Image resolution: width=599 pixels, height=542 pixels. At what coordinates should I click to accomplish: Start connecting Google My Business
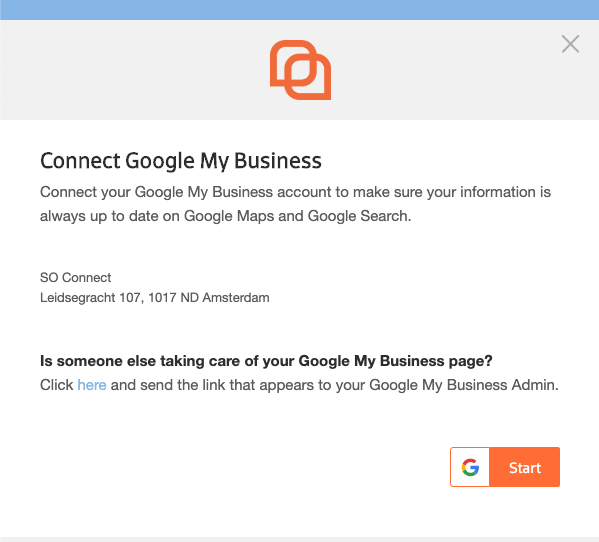point(505,467)
